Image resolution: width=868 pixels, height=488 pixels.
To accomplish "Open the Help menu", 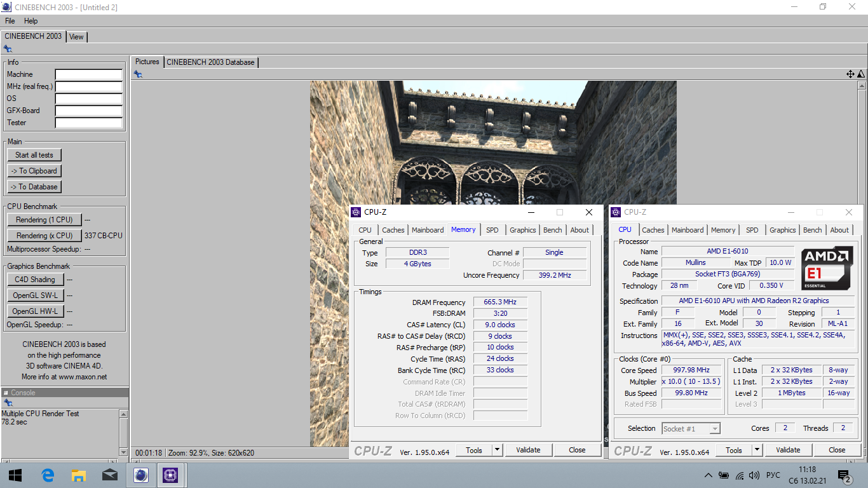I will pos(31,21).
